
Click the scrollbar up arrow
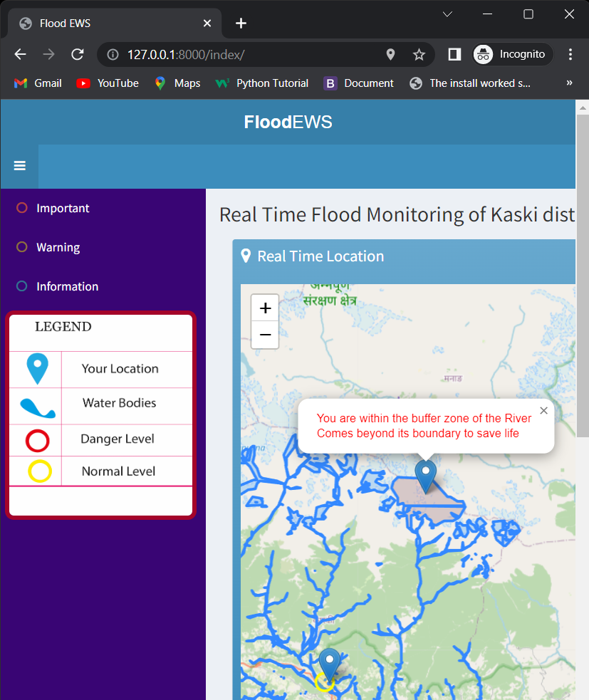tap(583, 108)
